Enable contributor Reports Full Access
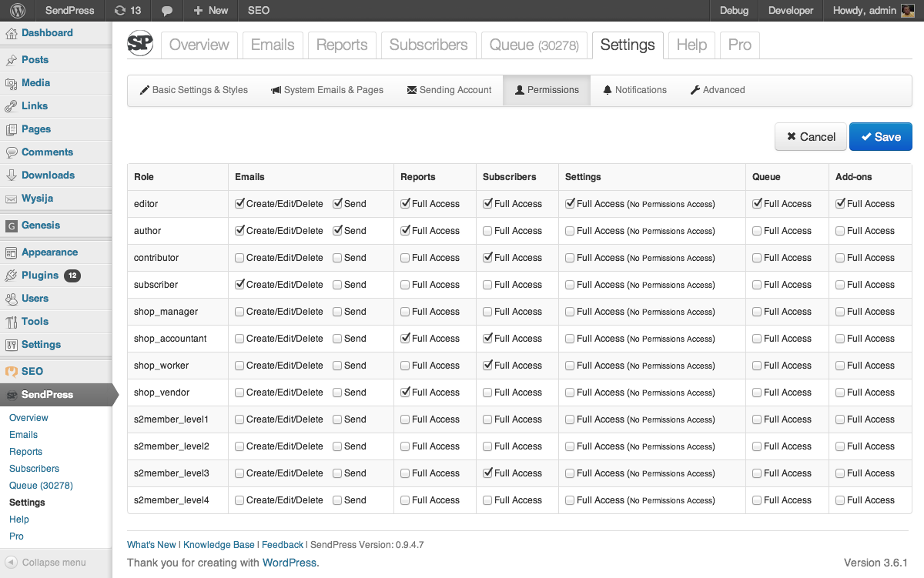 [x=405, y=258]
